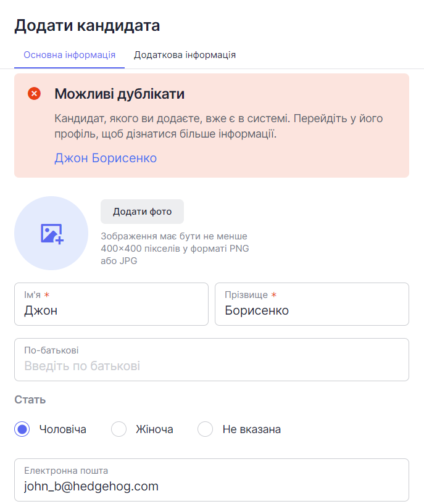Click the Стать section label
Screen dimensions: 424x504
30,400
